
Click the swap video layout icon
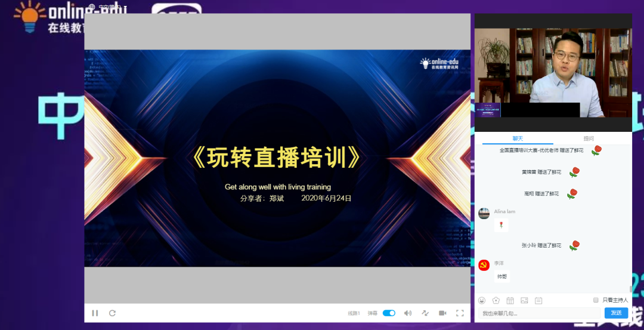pyautogui.click(x=425, y=313)
